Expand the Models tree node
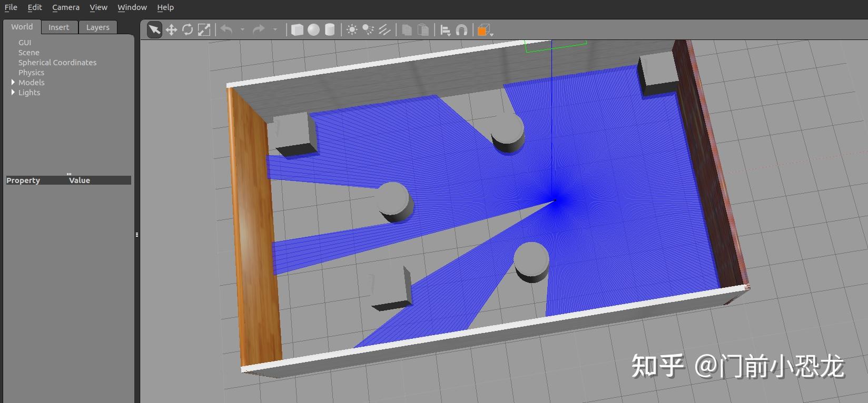The width and height of the screenshot is (868, 403). coord(13,83)
